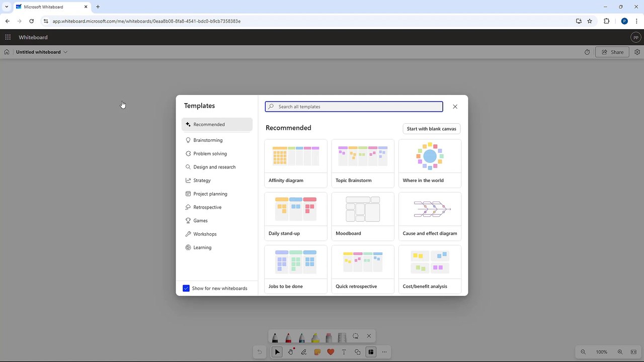644x362 pixels.
Task: Choose the Quick retrospective template
Action: tap(363, 269)
